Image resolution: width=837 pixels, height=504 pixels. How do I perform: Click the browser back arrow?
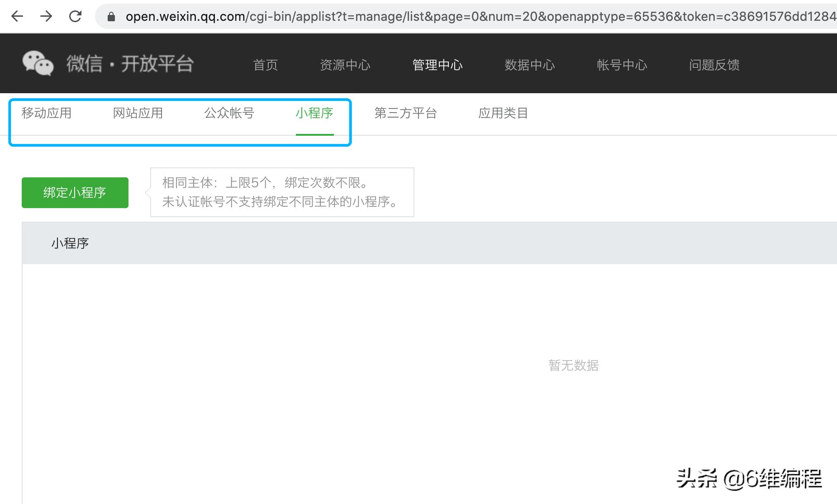click(x=17, y=16)
